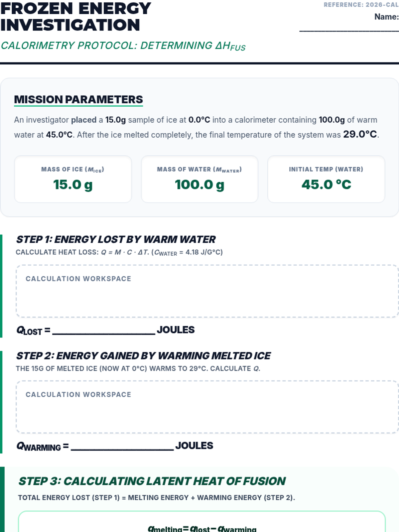Click the total energy lost equation text
This screenshot has width=399, height=532.
pos(157,497)
